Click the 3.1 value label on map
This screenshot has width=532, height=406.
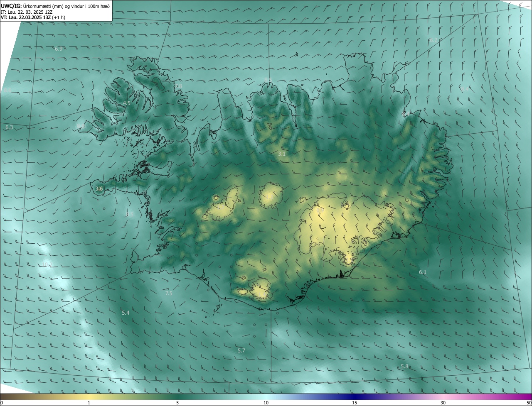click(x=282, y=154)
